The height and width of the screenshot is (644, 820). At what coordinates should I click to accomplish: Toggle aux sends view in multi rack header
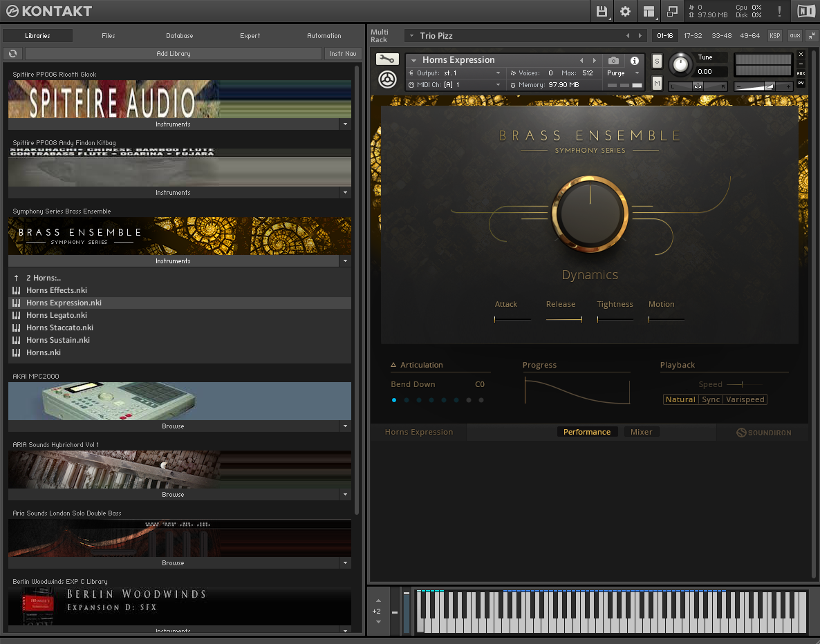[795, 35]
